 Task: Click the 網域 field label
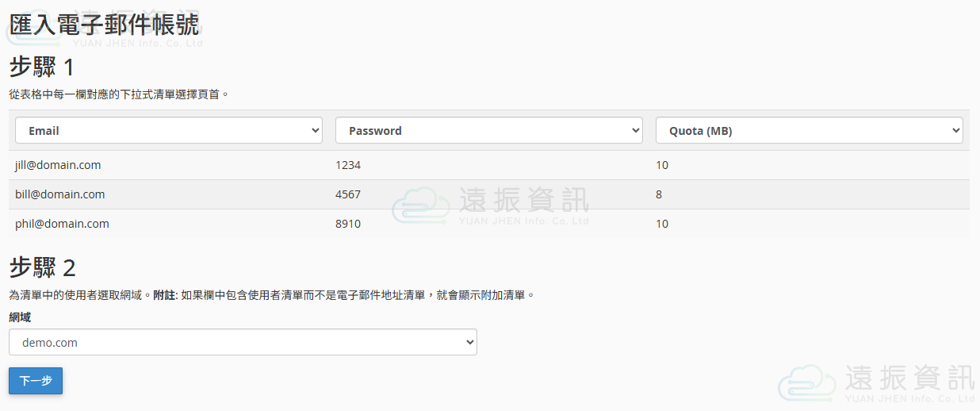pos(20,317)
